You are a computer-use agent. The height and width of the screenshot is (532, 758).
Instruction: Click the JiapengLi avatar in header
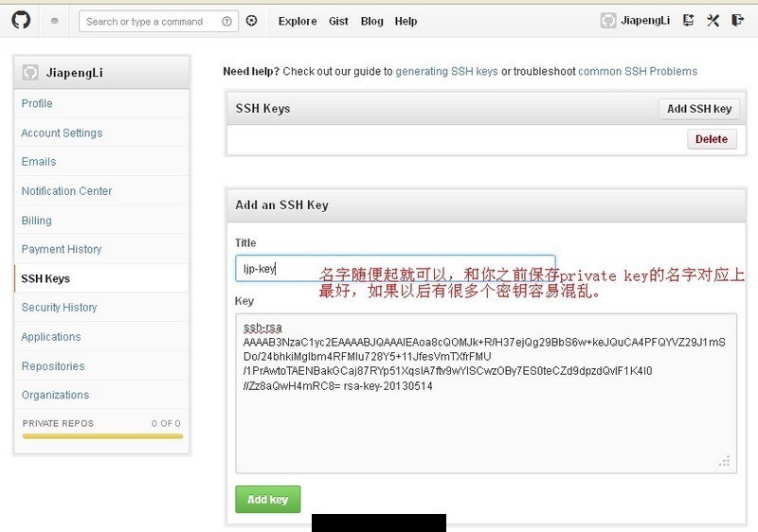(608, 20)
